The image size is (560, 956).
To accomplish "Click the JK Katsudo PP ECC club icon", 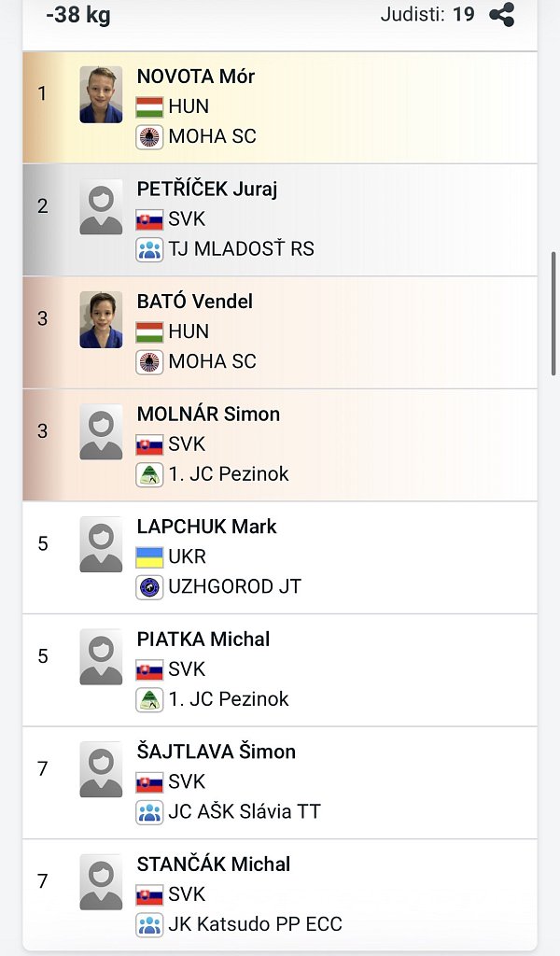I will [x=149, y=924].
